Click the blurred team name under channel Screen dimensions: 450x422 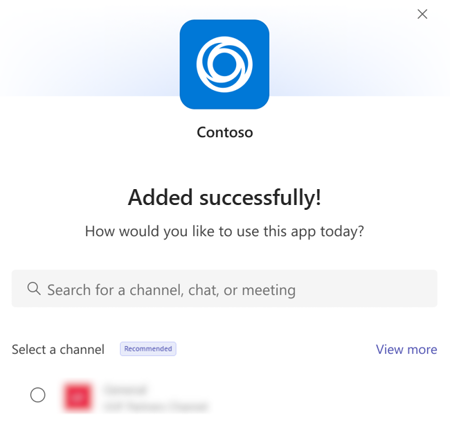coord(156,406)
